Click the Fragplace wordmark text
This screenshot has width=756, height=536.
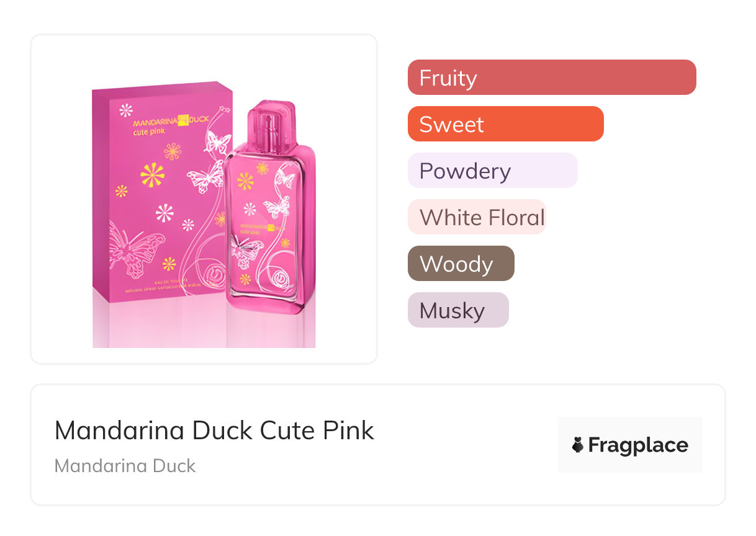pyautogui.click(x=638, y=445)
